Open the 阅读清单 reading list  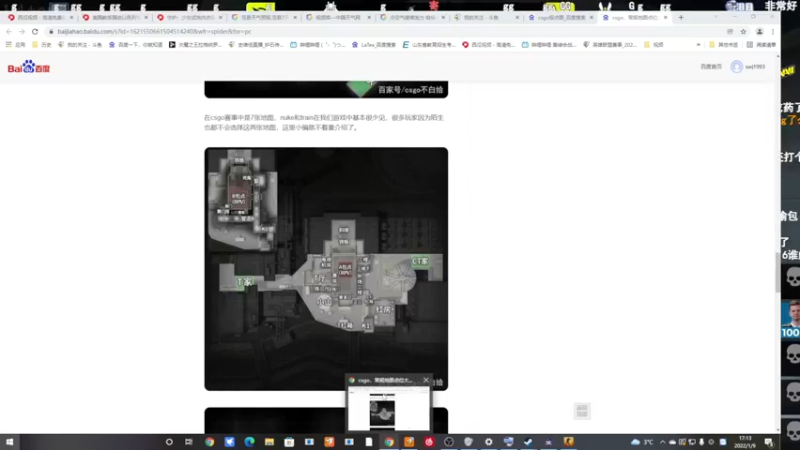[761, 45]
